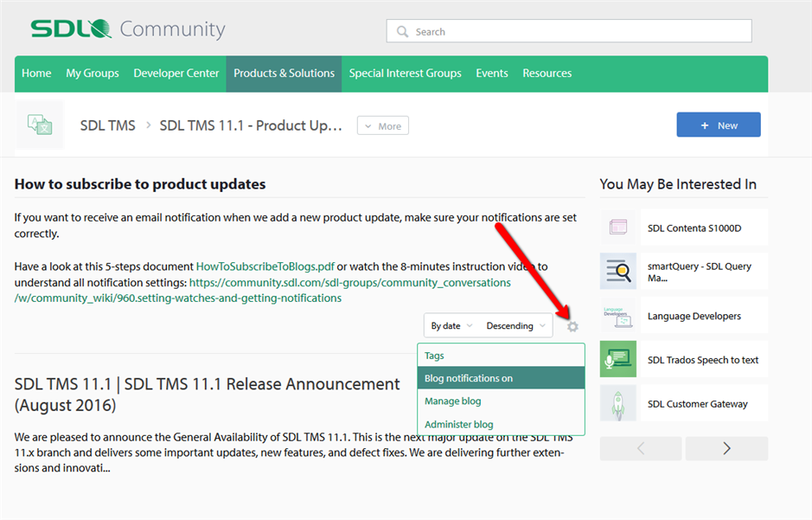This screenshot has width=812, height=520.
Task: Expand the More dropdown
Action: 383,125
